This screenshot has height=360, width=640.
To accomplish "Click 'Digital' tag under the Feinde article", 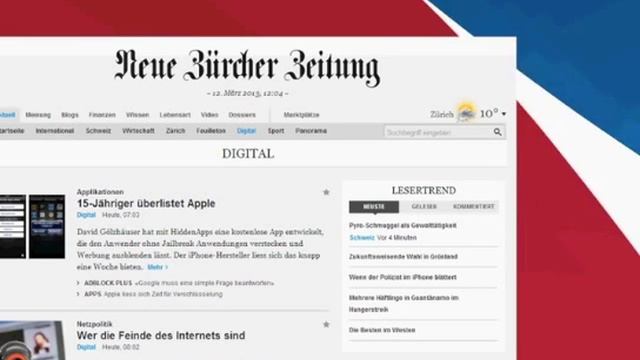I will point(86,347).
